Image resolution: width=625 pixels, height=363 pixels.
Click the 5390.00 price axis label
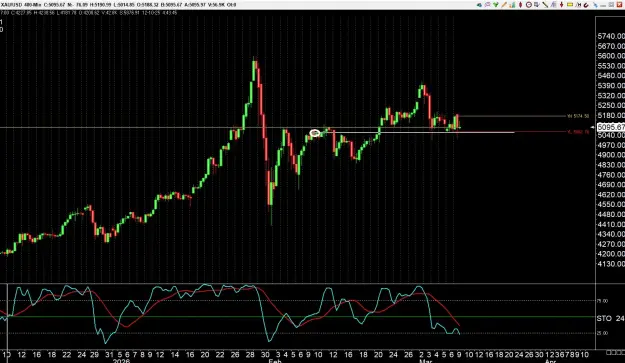611,86
